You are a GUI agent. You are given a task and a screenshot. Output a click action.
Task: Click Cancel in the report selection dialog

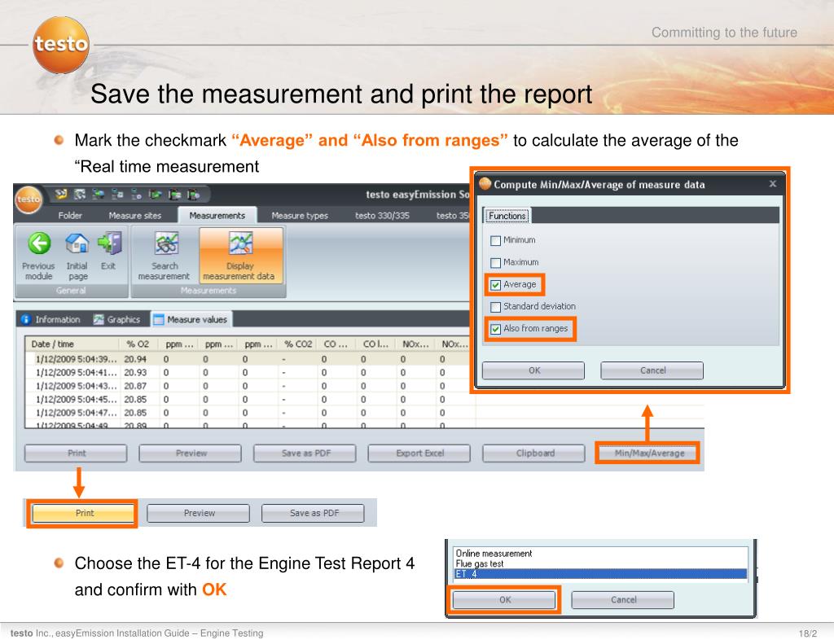(623, 600)
